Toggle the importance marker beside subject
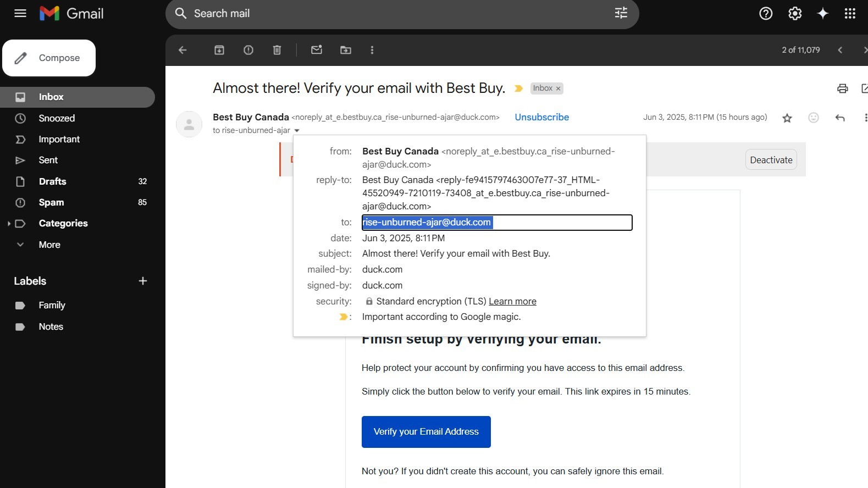The height and width of the screenshot is (488, 868). pyautogui.click(x=518, y=88)
